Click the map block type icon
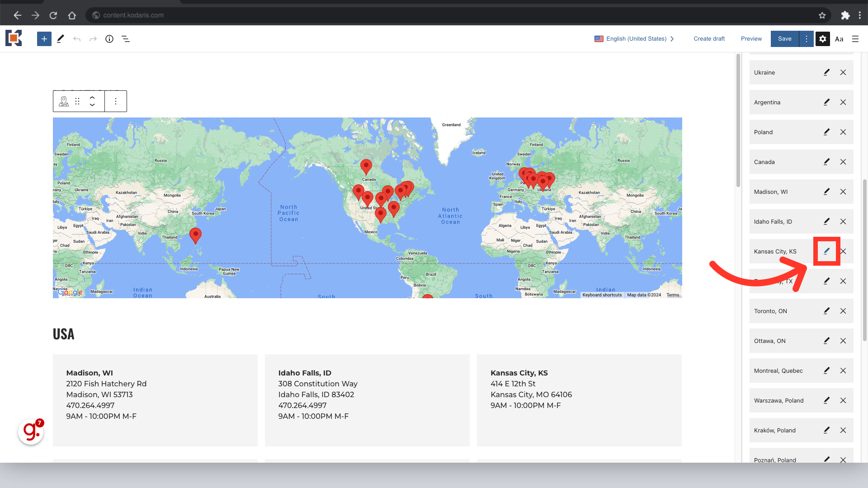 (64, 101)
